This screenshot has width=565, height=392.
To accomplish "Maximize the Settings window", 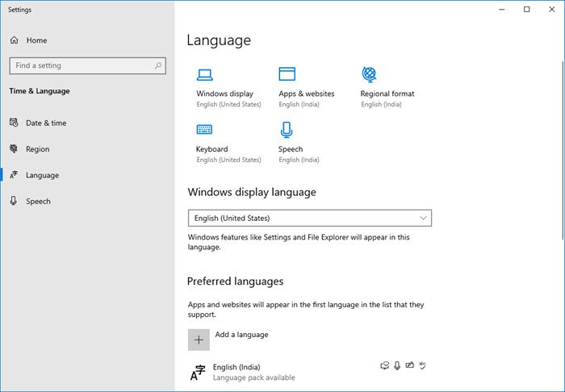I will point(527,10).
